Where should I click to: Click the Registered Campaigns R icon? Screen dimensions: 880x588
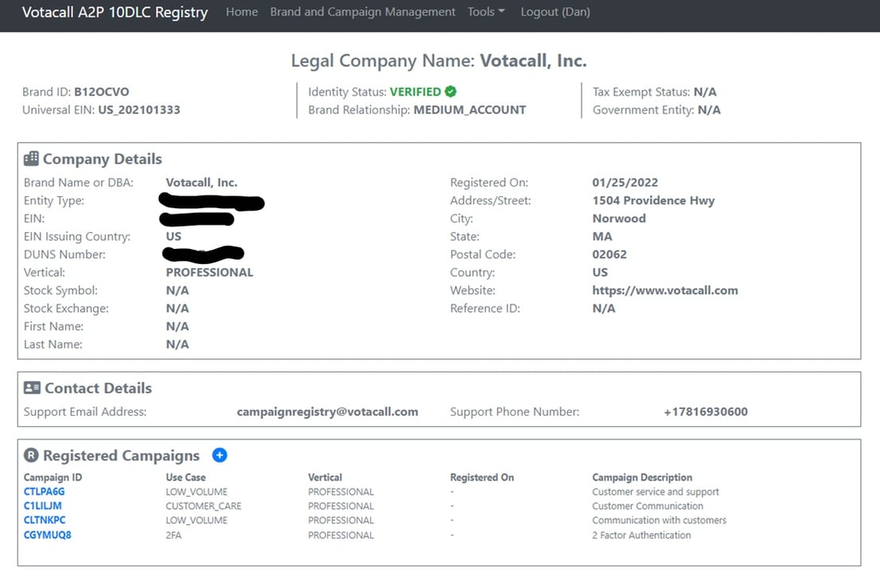coord(31,455)
